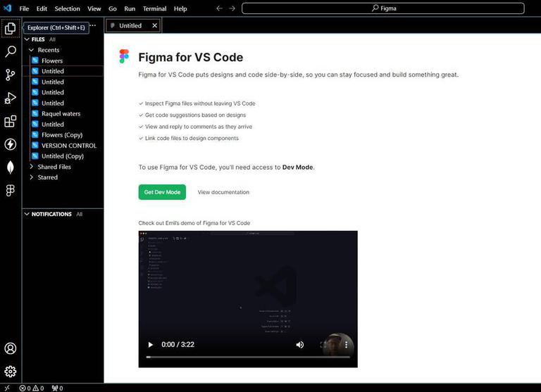Open the Extensions view
Image resolution: width=541 pixels, height=392 pixels.
[11, 121]
